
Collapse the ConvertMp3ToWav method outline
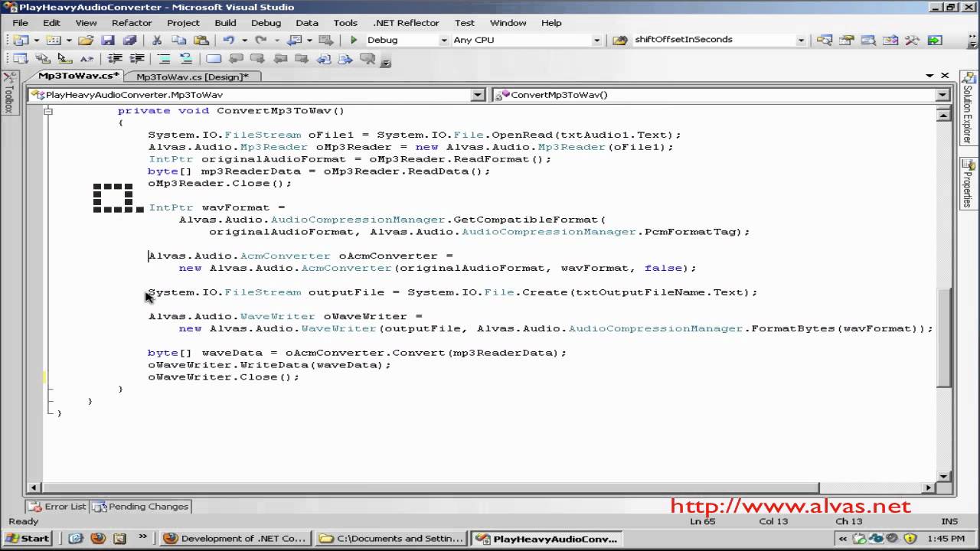tap(48, 111)
